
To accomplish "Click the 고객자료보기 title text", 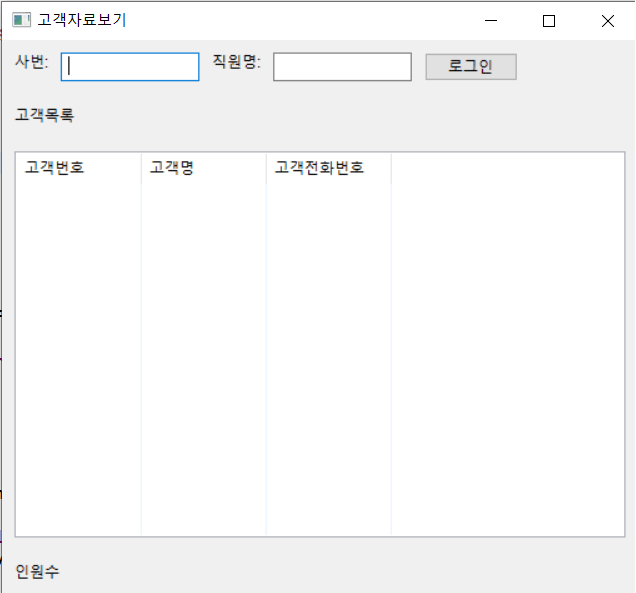I will (x=82, y=20).
